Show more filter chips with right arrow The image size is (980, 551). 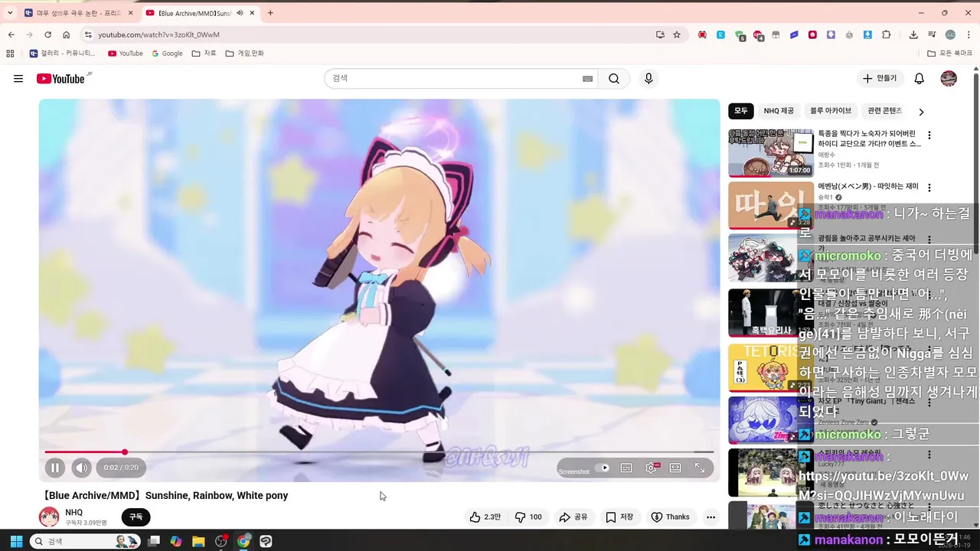pos(921,112)
